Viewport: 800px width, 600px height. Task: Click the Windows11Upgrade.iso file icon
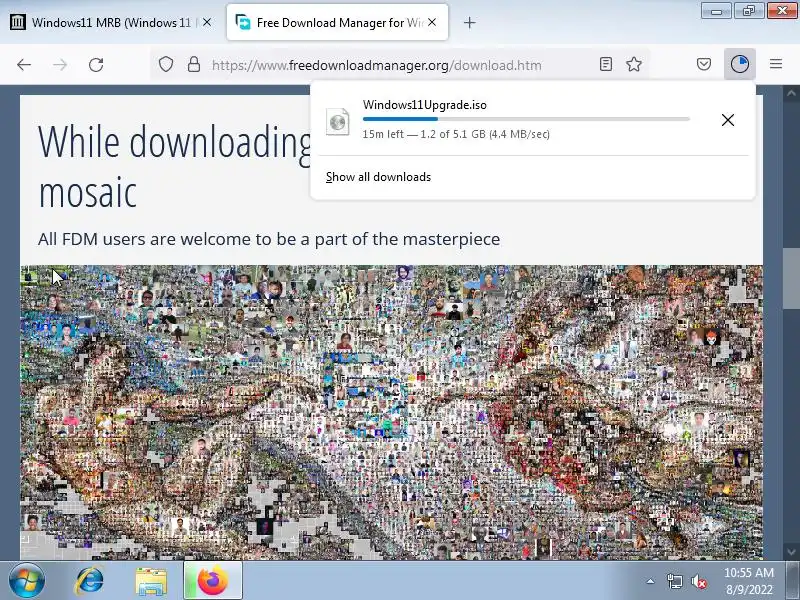(x=338, y=121)
